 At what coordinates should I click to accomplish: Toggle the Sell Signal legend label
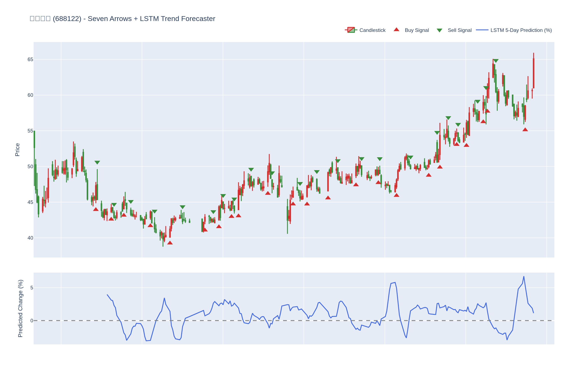coord(459,30)
